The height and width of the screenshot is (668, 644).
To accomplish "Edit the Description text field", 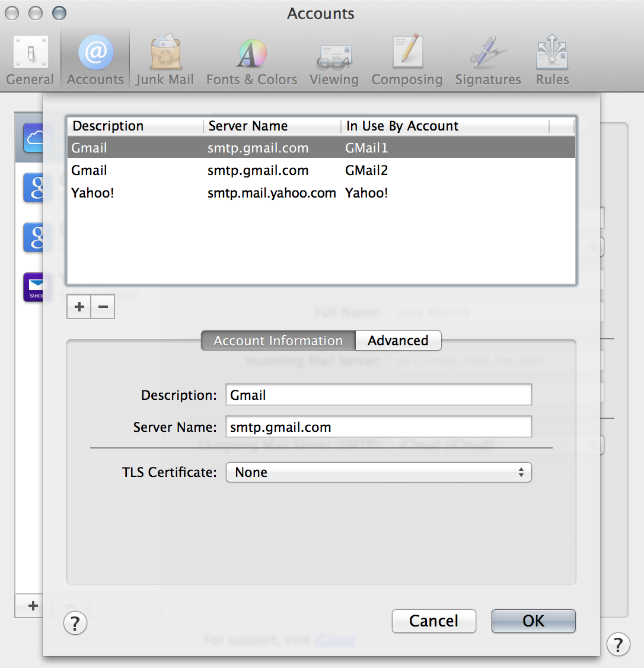I will [x=379, y=395].
